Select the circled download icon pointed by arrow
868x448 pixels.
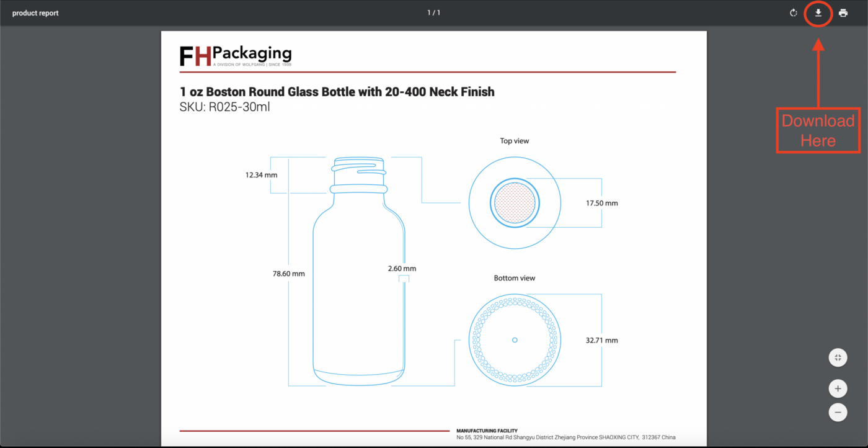click(818, 12)
